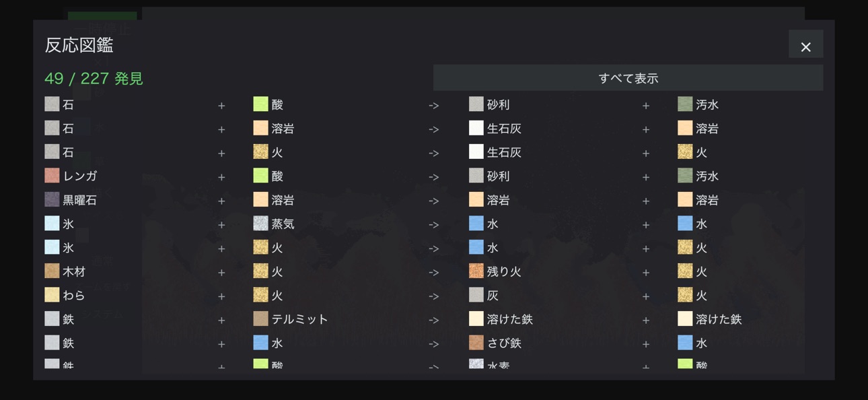
Task: Click 溶岩 reactant swatch in 黒曜石 row
Action: 260,199
